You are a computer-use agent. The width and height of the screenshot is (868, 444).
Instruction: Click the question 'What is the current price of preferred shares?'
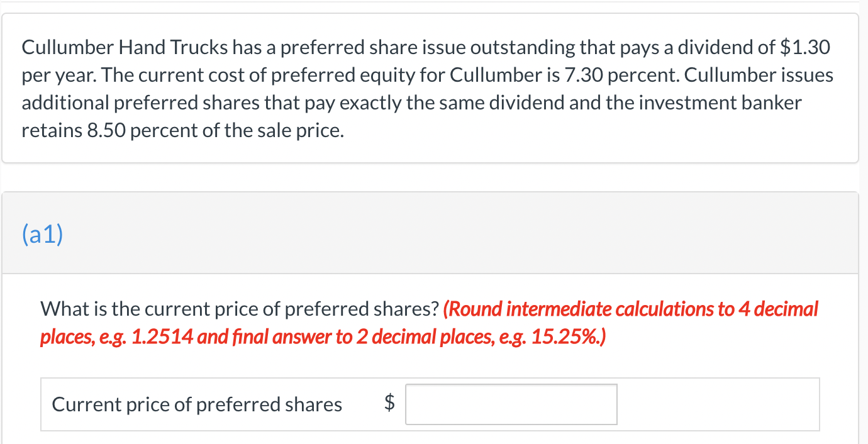point(240,309)
